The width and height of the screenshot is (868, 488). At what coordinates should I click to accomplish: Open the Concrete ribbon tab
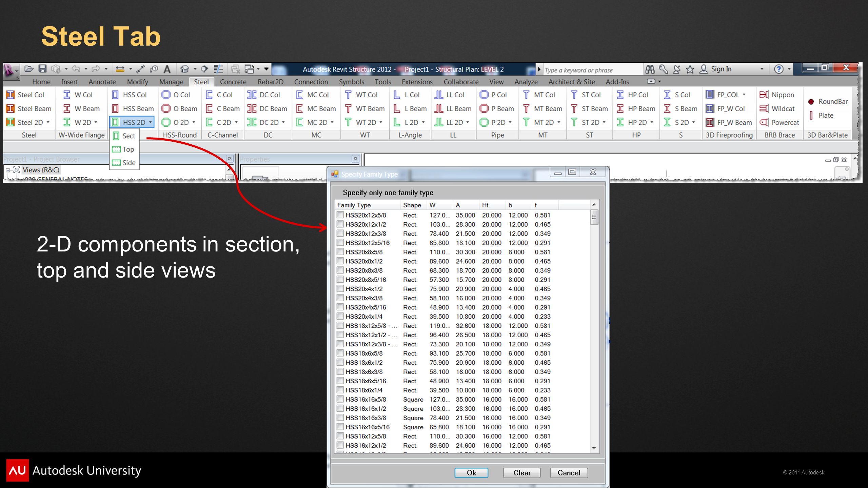point(233,82)
